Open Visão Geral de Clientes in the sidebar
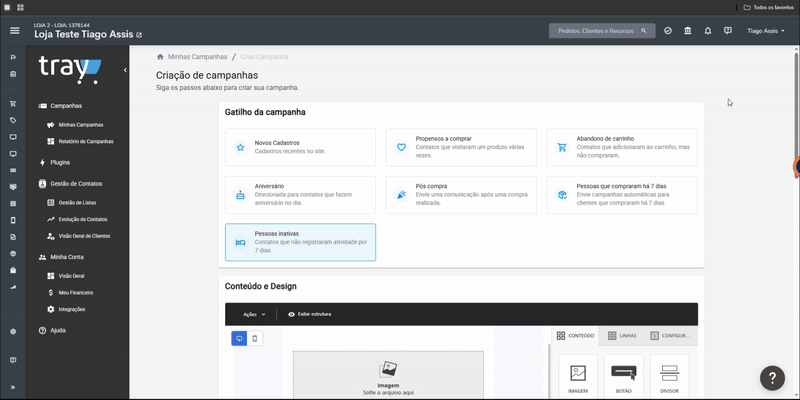Screen dimensions: 800x400 pos(79,236)
